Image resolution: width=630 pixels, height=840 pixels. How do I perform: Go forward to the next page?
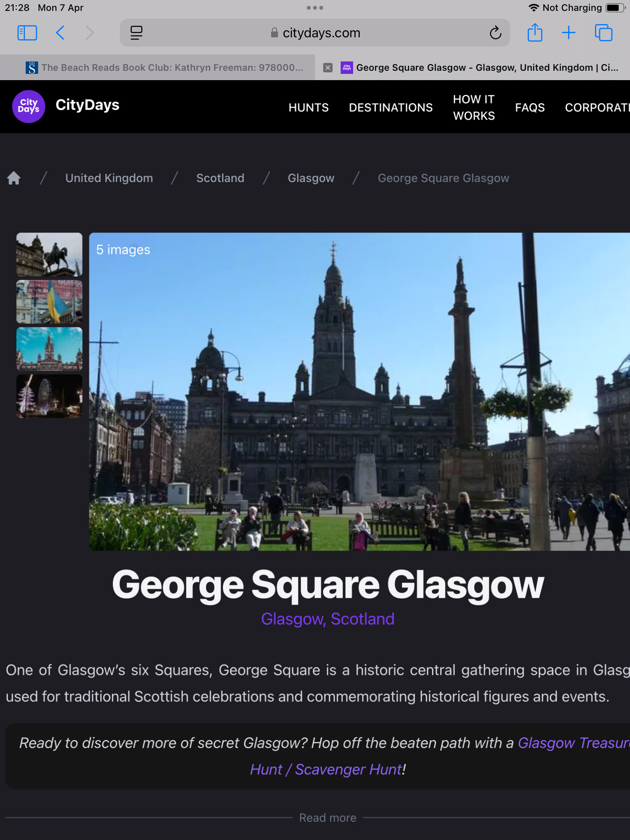point(89,33)
